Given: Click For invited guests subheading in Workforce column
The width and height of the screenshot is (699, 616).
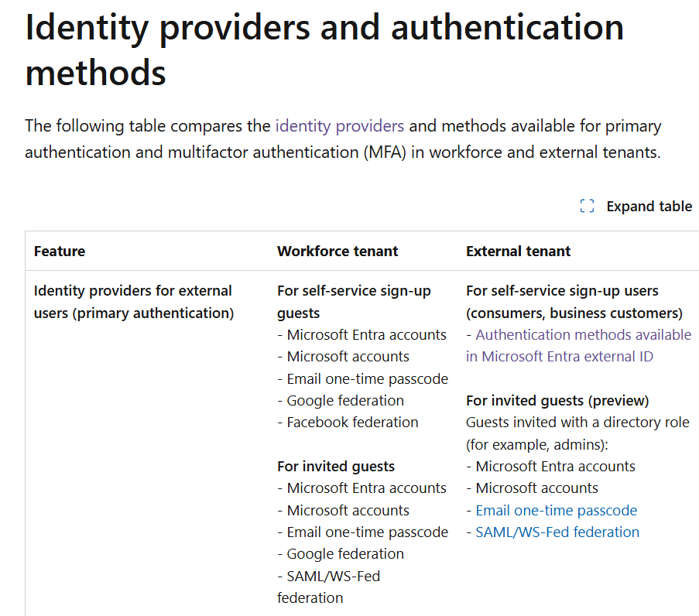Looking at the screenshot, I should 336,467.
